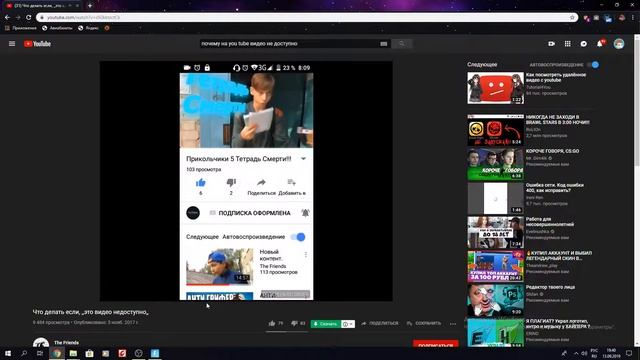Screen dimensions: 640x360
Task: Open YouTube messages icon
Action: point(584,44)
